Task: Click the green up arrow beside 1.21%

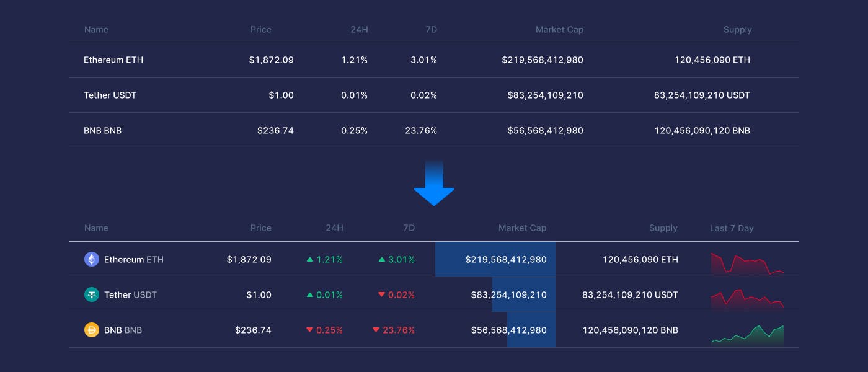Action: point(310,260)
